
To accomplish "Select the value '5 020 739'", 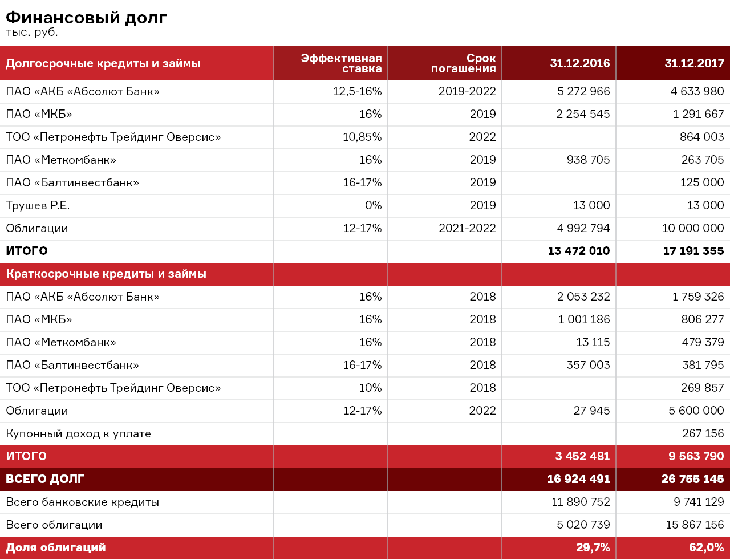I will pyautogui.click(x=583, y=525).
